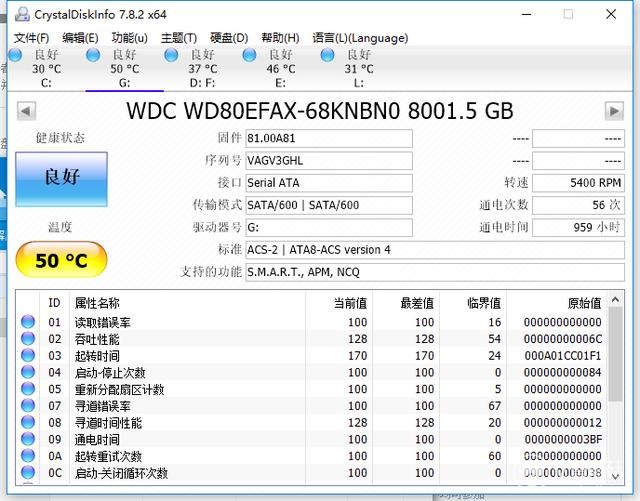This screenshot has height=501, width=640.
Task: Select the 吞吐性能 attribute row
Action: click(311, 339)
